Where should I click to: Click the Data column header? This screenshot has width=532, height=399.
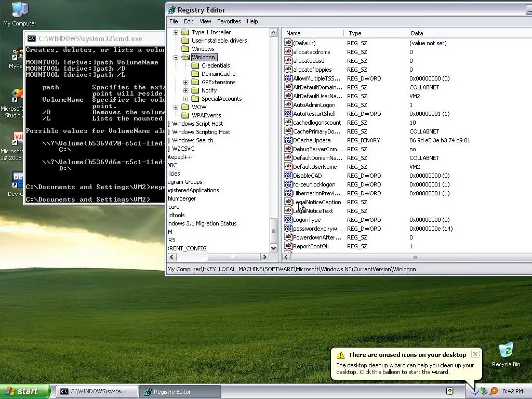(x=469, y=33)
